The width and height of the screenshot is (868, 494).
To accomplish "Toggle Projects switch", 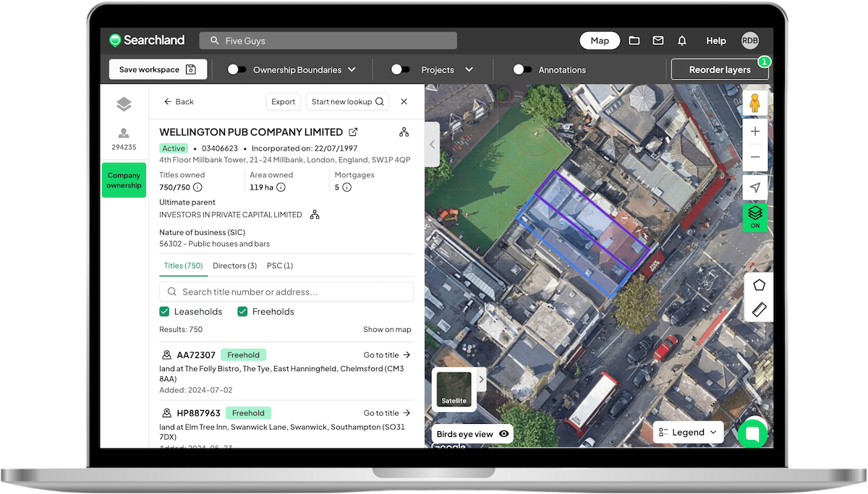I will tap(401, 69).
